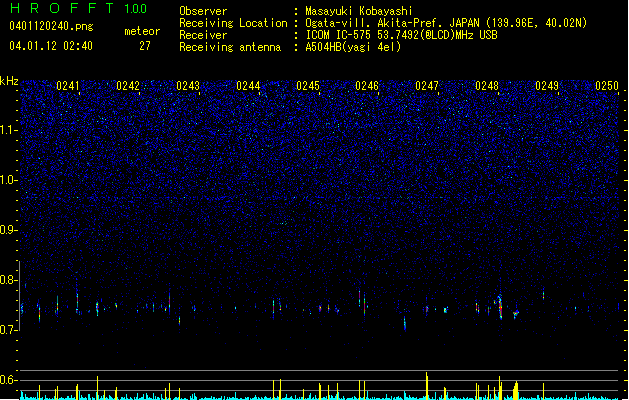Click the 0241 time marker
The width and height of the screenshot is (629, 400).
click(68, 85)
